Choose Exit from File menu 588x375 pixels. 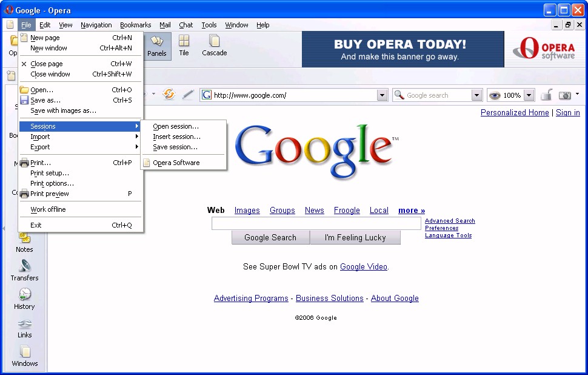click(x=81, y=225)
